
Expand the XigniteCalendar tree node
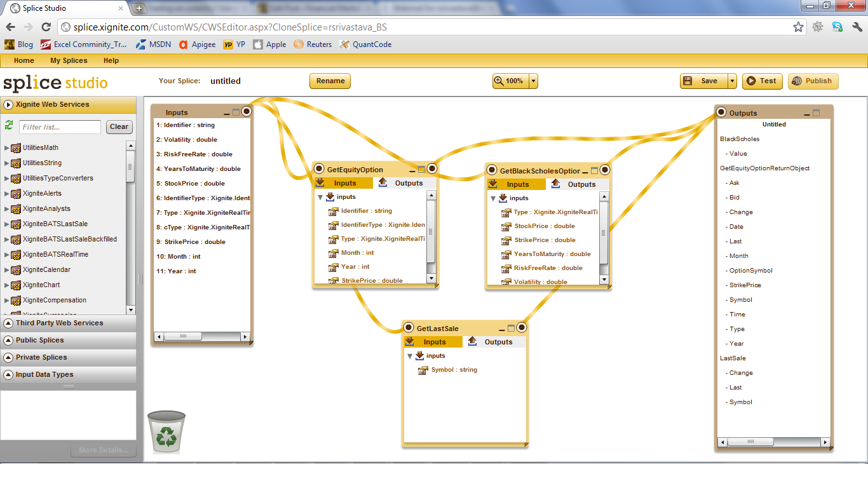7,270
